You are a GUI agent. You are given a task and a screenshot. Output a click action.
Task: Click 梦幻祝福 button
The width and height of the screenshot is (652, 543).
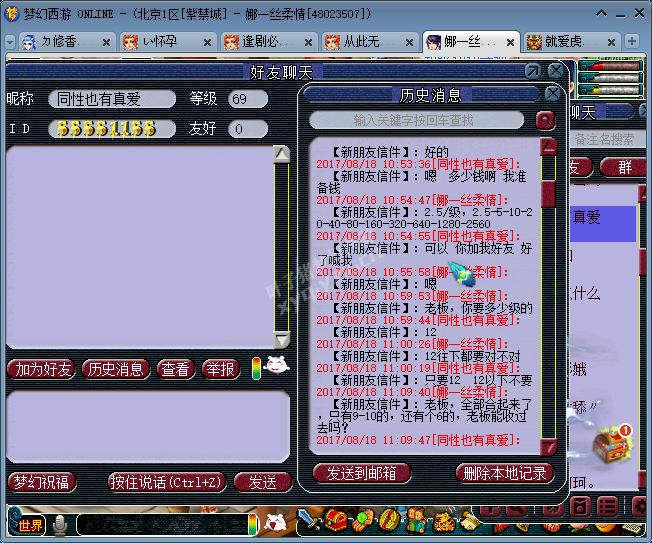(42, 482)
